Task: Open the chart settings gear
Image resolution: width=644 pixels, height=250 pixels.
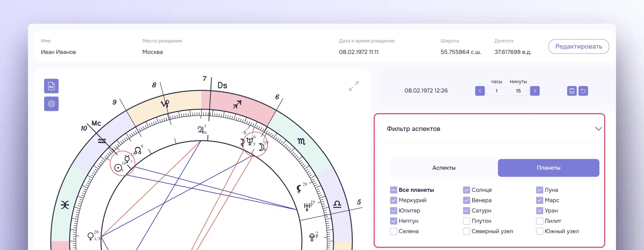Action: 51,103
